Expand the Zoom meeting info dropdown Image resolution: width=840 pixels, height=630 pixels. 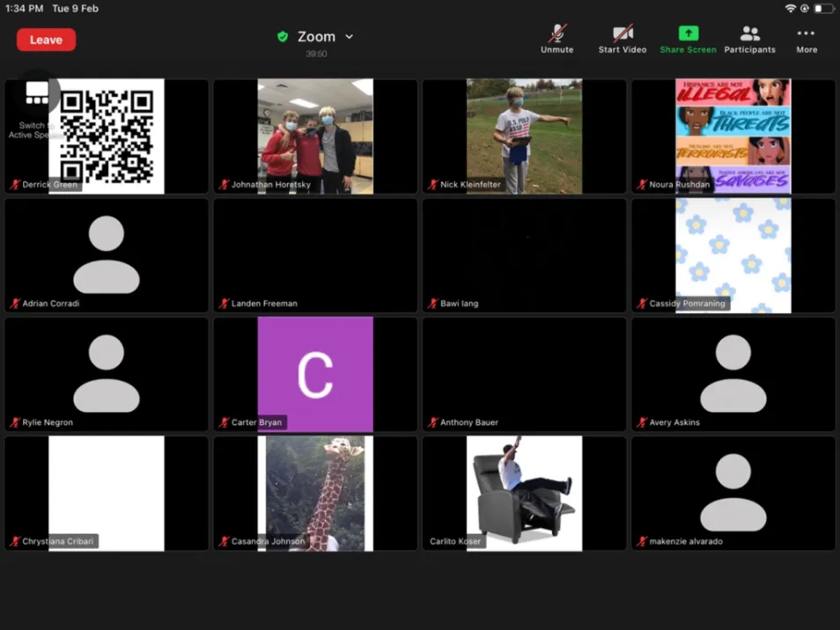click(x=349, y=37)
